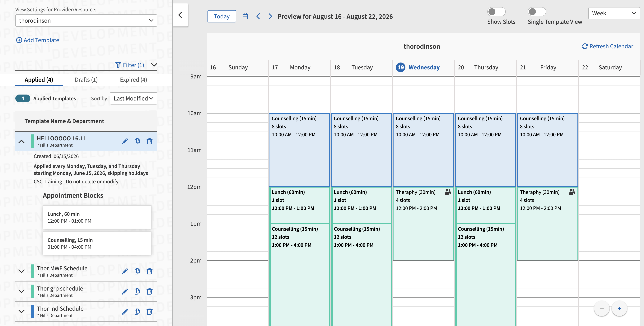Viewport: 644px width, 326px height.
Task: Open the Week view dropdown
Action: (x=614, y=13)
